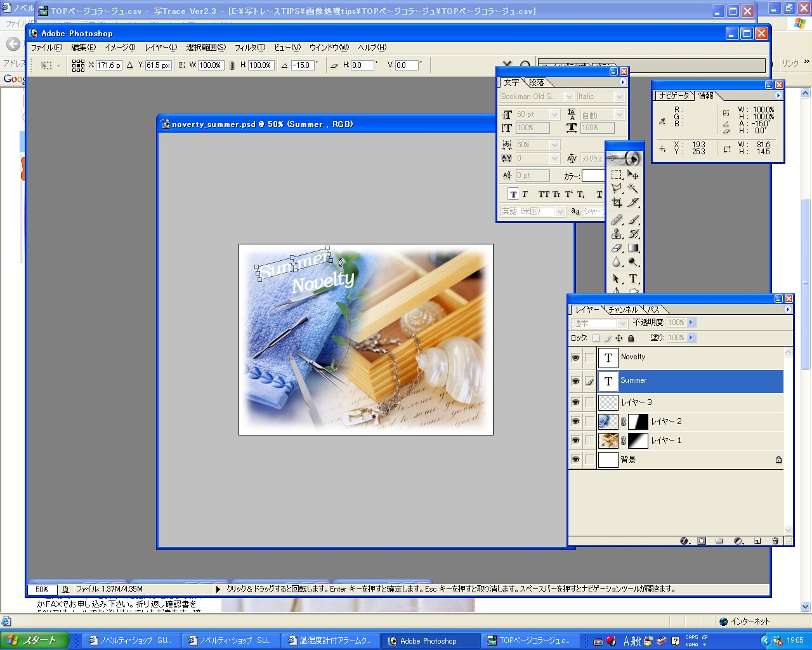Click the link icon between W and H
The height and width of the screenshot is (650, 812).
point(232,65)
